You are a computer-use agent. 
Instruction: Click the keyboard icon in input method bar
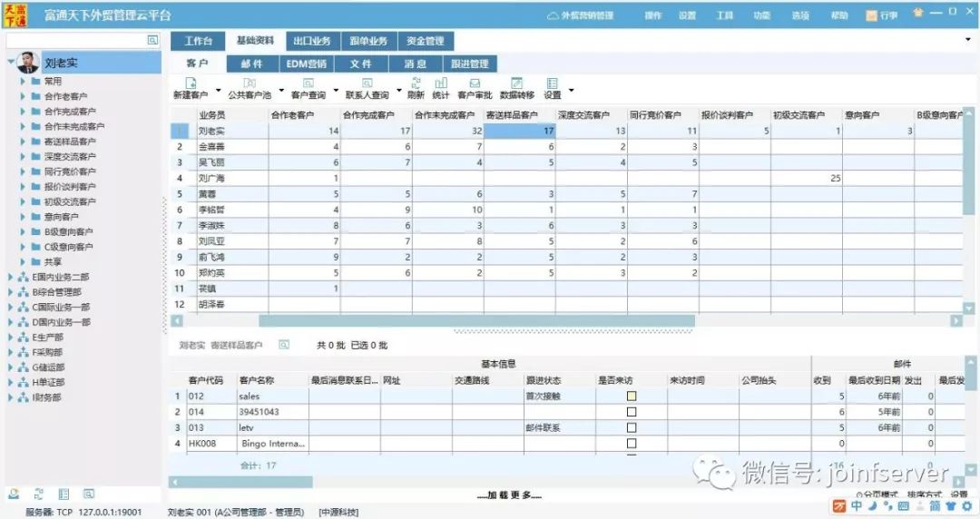[903, 505]
